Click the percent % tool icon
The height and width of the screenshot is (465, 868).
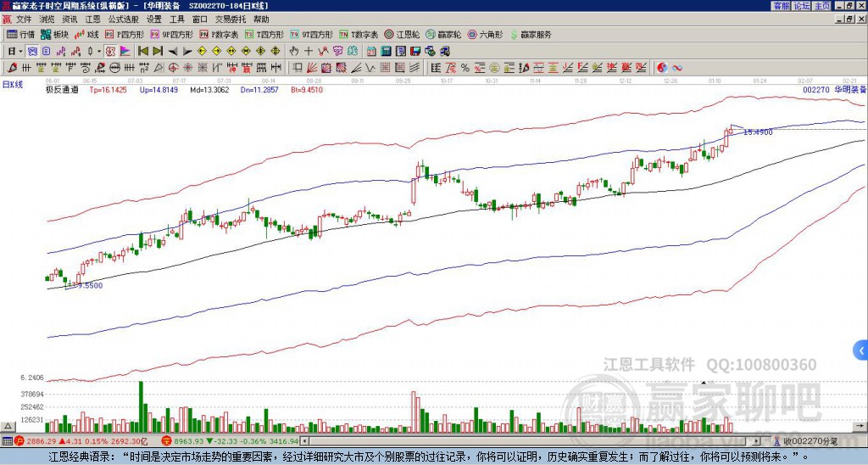click(x=465, y=68)
